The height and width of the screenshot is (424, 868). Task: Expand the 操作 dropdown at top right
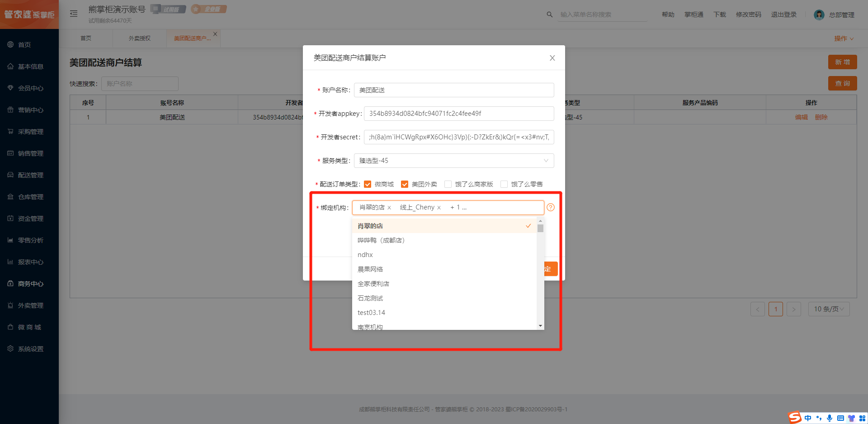pos(844,38)
